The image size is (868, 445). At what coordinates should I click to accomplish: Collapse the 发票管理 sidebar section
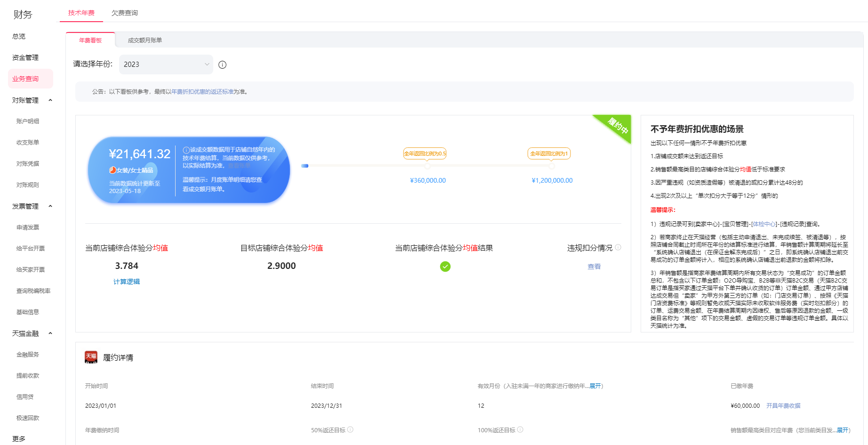50,206
